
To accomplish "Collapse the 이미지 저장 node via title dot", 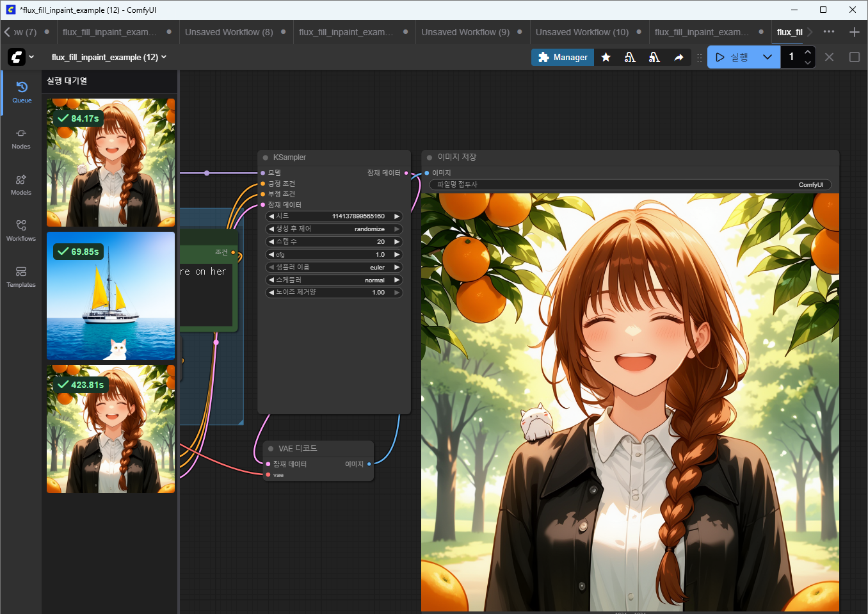I will pos(430,158).
